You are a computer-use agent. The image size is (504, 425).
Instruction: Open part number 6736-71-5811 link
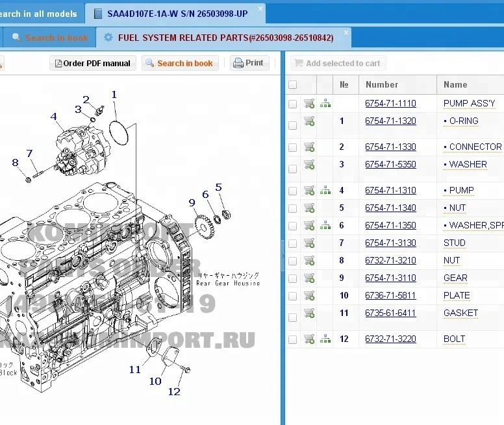[x=390, y=295]
